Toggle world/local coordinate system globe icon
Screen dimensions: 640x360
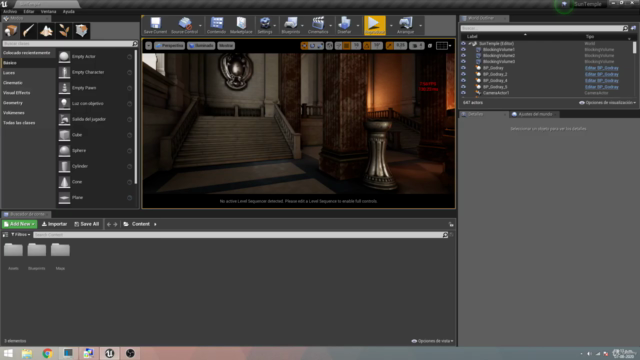(329, 46)
